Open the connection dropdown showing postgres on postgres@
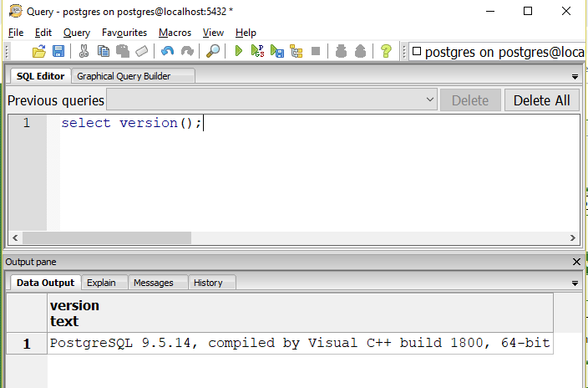 (498, 52)
